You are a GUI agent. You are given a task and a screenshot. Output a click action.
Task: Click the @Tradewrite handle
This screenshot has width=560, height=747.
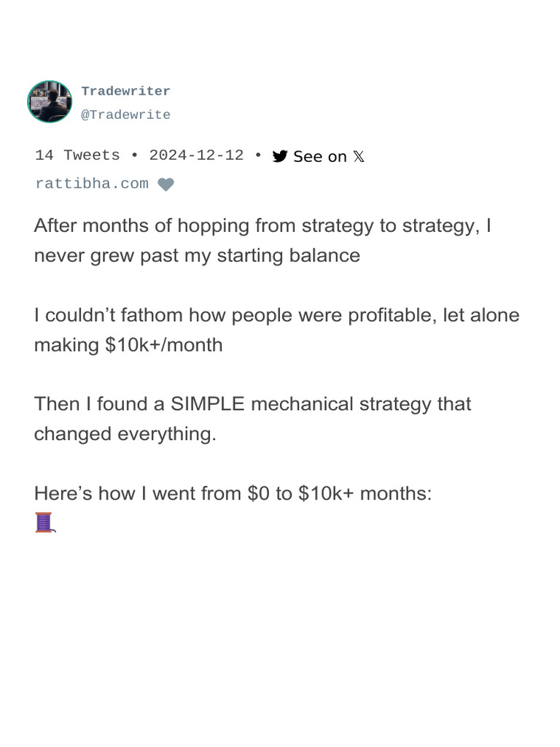[x=125, y=115]
